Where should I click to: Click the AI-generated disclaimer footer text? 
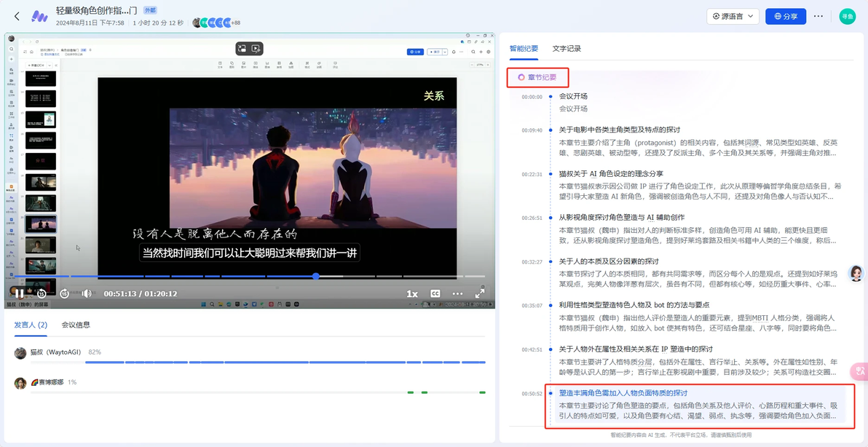point(681,435)
